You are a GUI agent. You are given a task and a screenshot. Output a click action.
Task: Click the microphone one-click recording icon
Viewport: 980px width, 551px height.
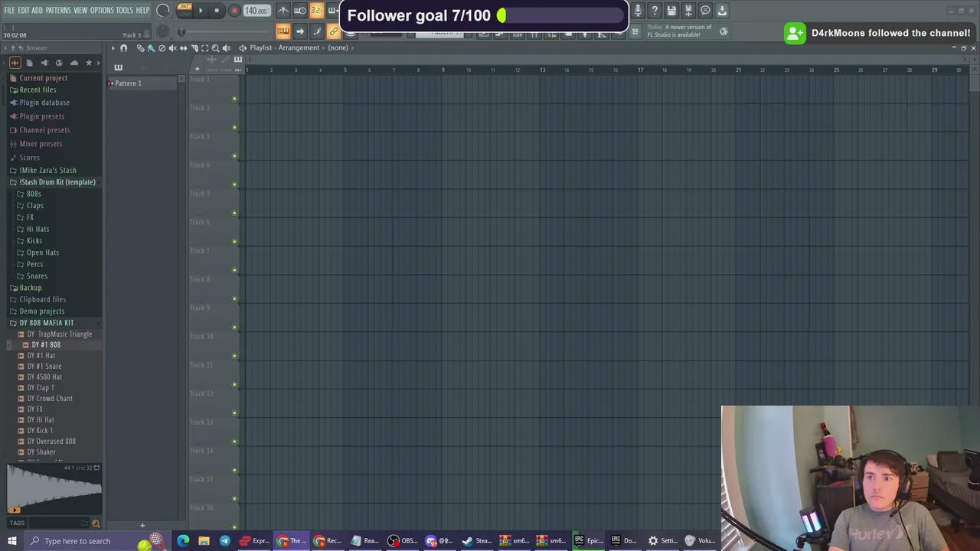638,11
